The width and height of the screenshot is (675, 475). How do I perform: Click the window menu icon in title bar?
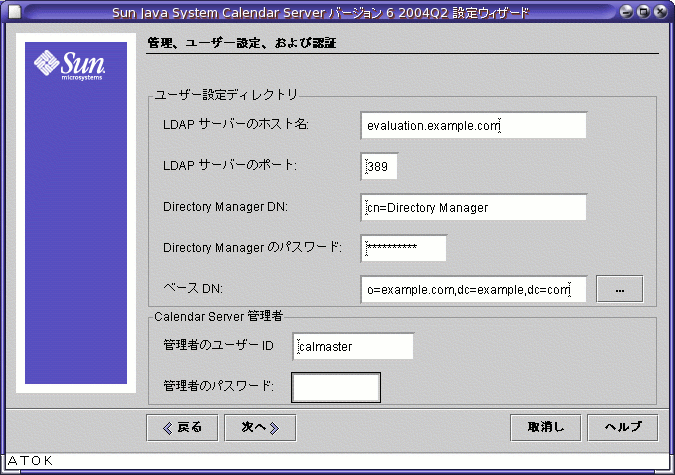pos(15,12)
